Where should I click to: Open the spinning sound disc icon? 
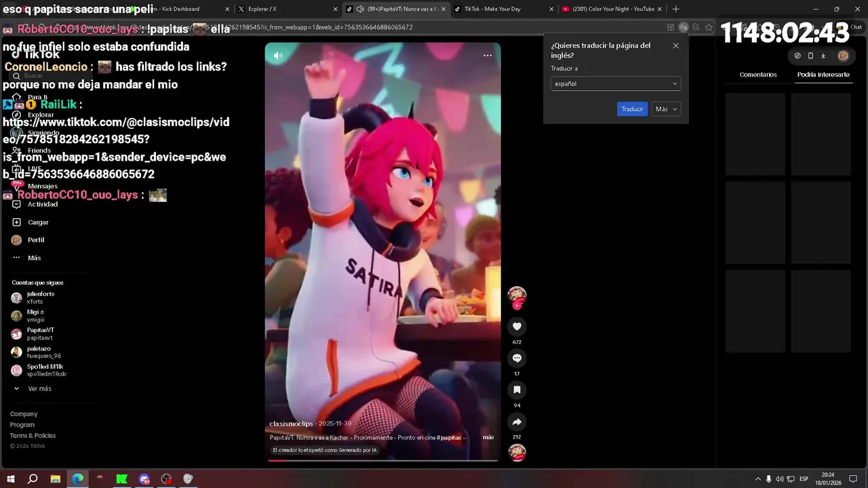(517, 452)
